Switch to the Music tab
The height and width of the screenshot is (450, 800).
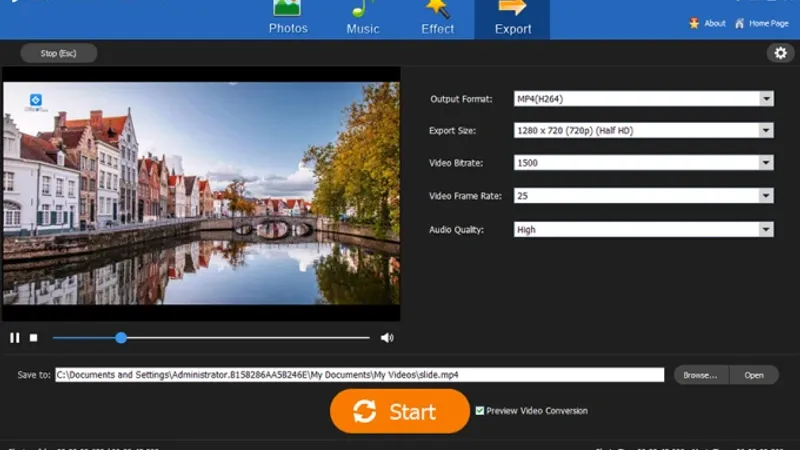click(363, 18)
